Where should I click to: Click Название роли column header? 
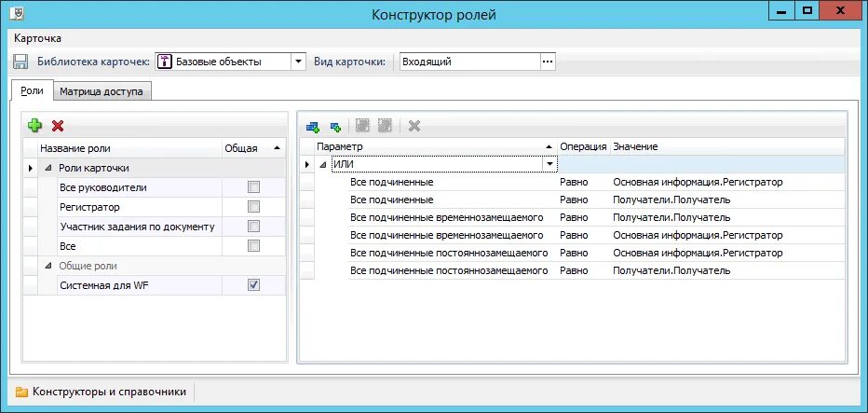pos(129,148)
